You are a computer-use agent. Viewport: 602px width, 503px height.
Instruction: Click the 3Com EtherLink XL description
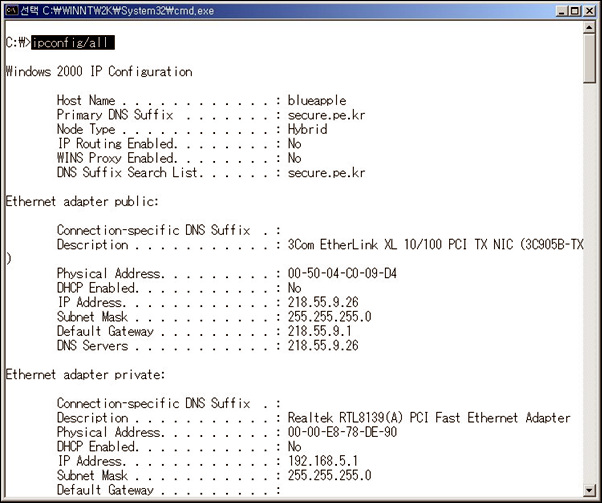pyautogui.click(x=435, y=245)
